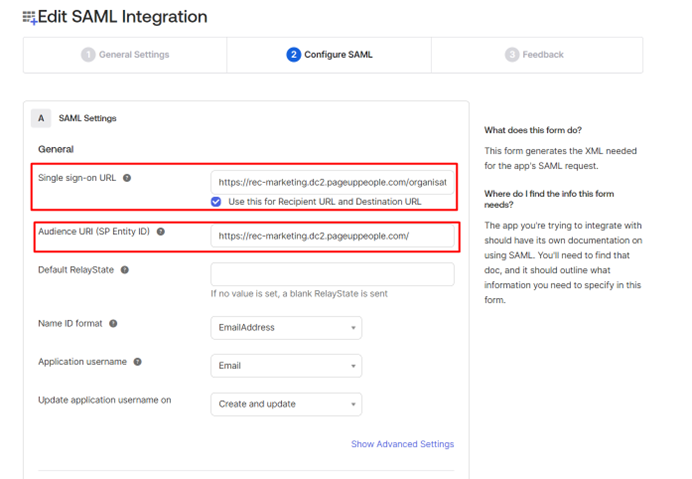The image size is (692, 479).
Task: Open the Update application username on dropdown
Action: (x=286, y=404)
